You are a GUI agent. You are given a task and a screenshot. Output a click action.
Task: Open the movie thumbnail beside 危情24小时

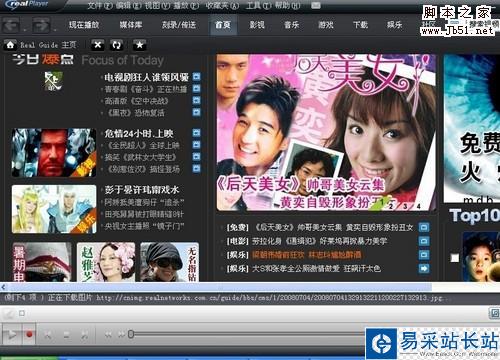click(x=54, y=153)
